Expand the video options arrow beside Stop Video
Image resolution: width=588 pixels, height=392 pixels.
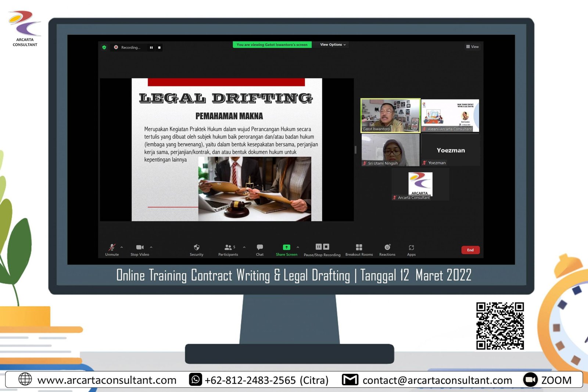tap(151, 247)
